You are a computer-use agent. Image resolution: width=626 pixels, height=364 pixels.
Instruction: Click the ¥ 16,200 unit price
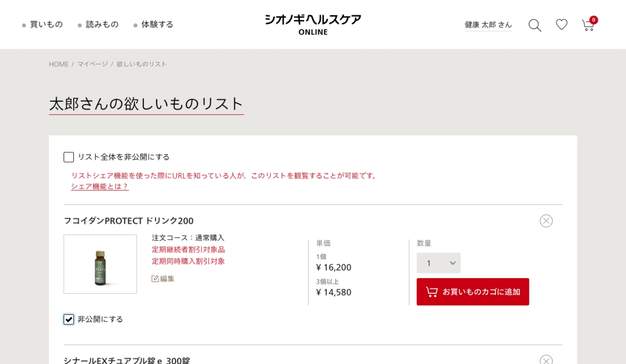[334, 267]
